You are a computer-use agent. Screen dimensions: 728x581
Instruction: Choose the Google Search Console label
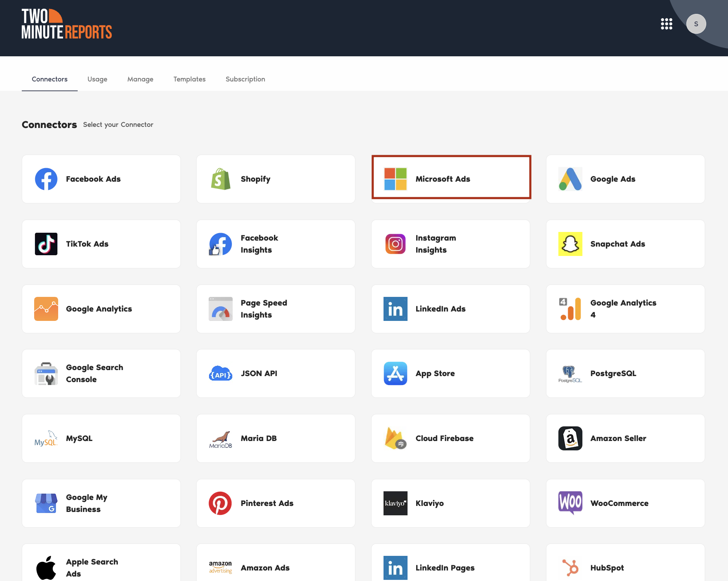pos(95,373)
